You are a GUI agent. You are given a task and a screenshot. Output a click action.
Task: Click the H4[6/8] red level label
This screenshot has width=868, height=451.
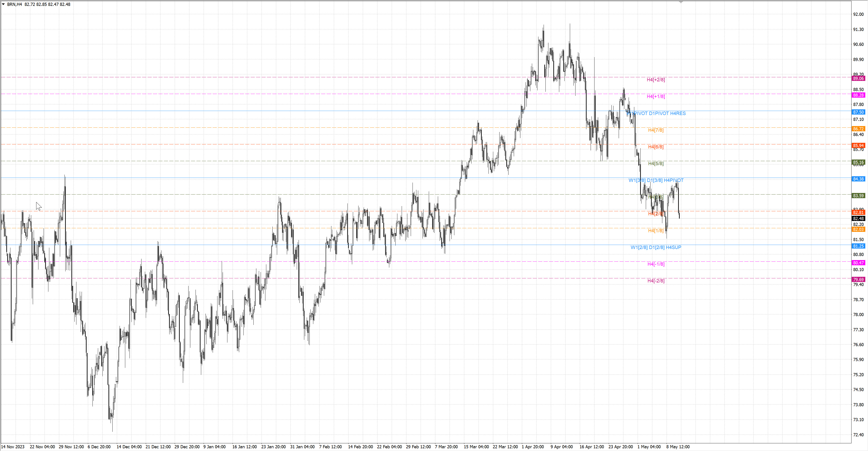[656, 147]
